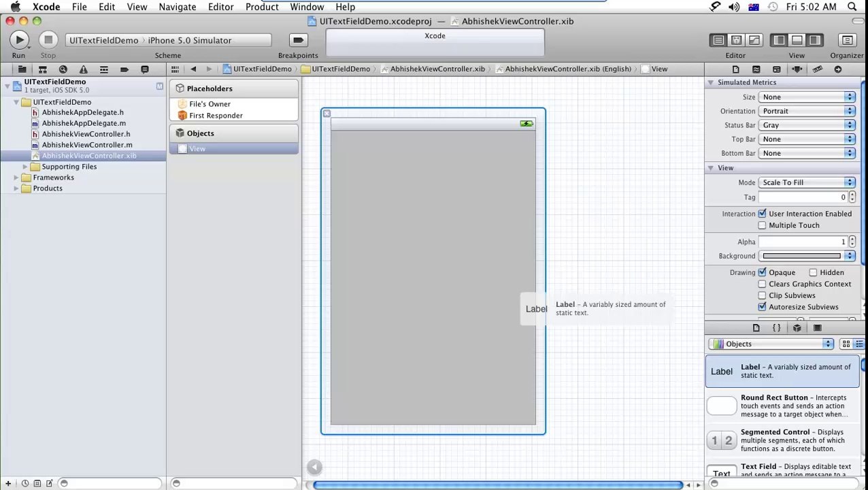Open the Search navigator
Viewport: 868px width, 490px height.
click(x=63, y=69)
